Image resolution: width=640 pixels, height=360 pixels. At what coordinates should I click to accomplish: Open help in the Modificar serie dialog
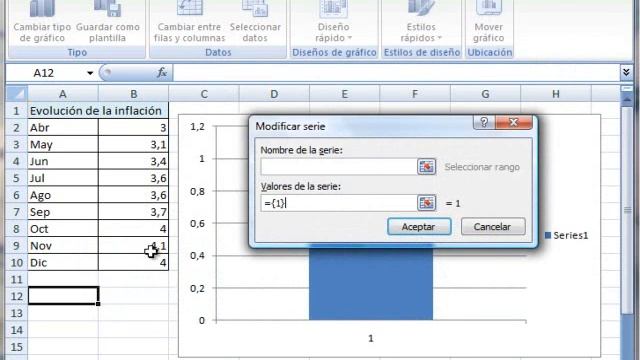pos(484,122)
